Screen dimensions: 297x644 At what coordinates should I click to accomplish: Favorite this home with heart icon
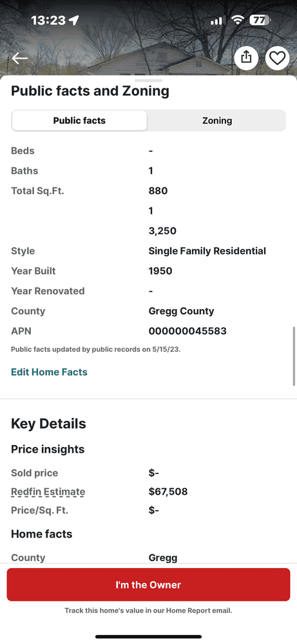point(277,58)
